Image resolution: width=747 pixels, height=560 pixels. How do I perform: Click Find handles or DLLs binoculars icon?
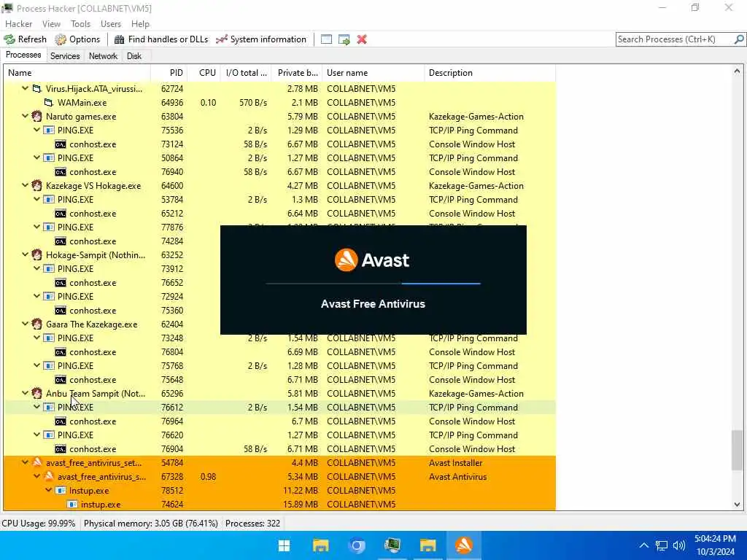[120, 39]
